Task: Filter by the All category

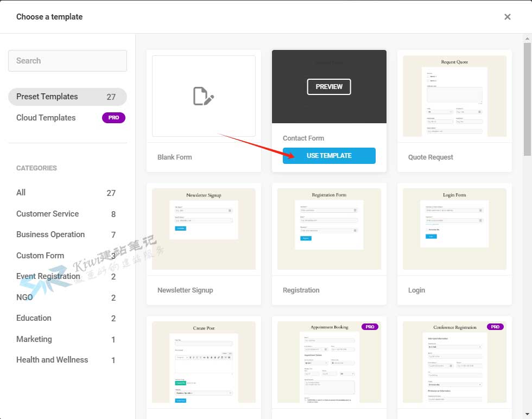Action: tap(21, 193)
